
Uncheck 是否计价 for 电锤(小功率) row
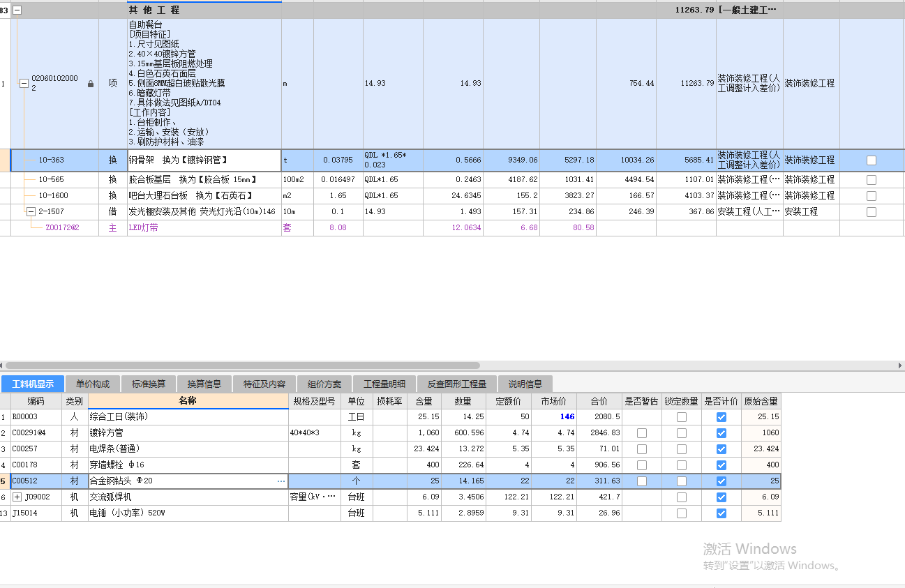721,513
